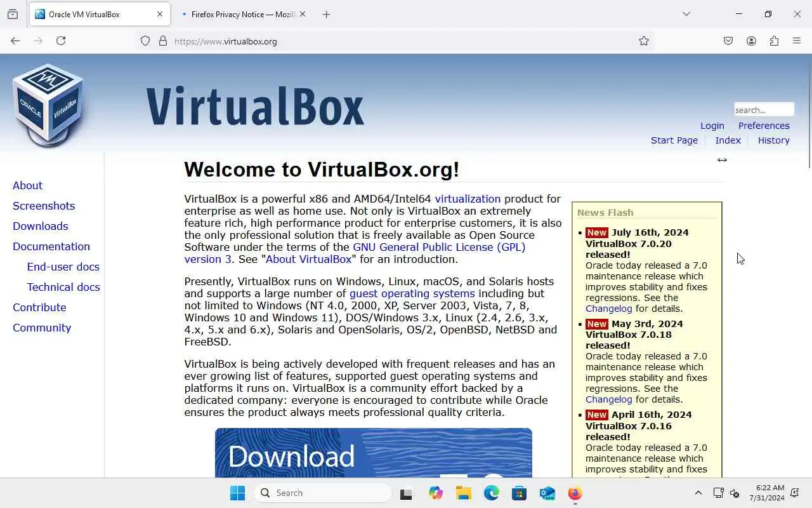The image size is (812, 508).
Task: Open Changelog link for 7.0.18 release
Action: pos(608,399)
